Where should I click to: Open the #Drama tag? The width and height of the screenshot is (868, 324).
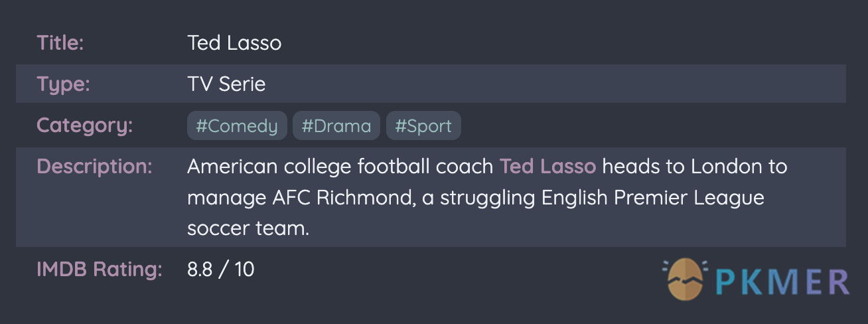pyautogui.click(x=336, y=125)
